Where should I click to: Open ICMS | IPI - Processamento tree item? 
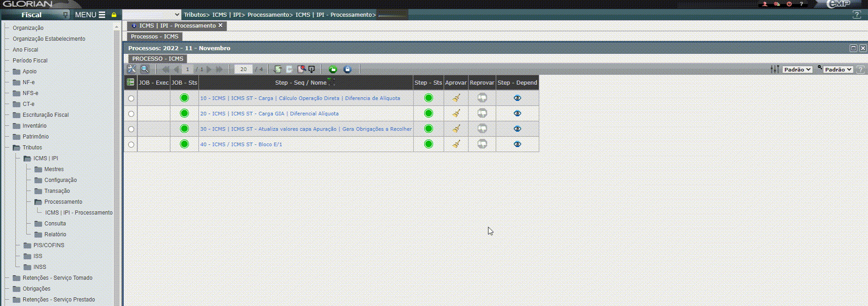pyautogui.click(x=79, y=213)
